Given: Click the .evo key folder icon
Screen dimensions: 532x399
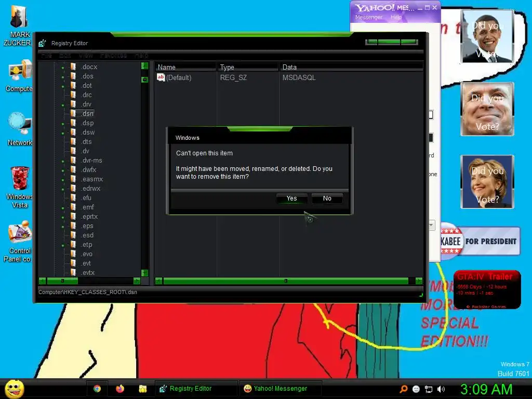Looking at the screenshot, I should [x=73, y=254].
